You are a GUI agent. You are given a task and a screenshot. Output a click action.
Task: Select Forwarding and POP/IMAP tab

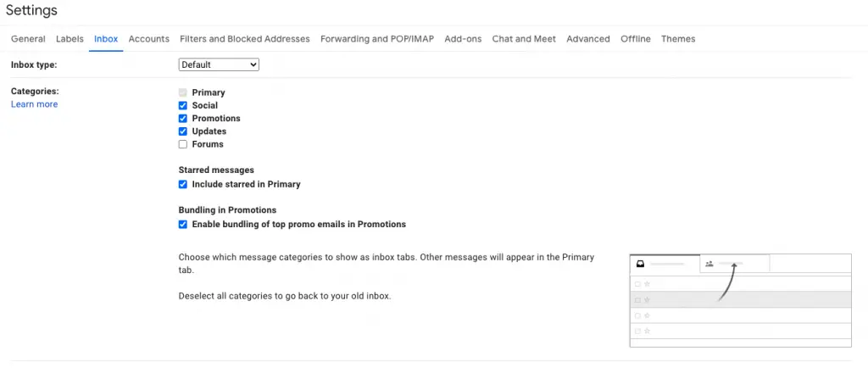point(377,39)
